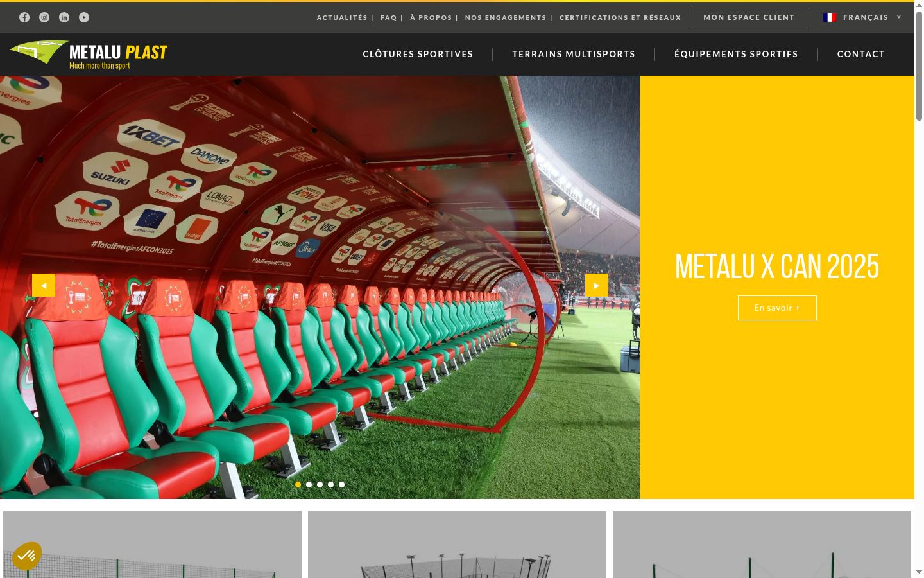Open the Nos engagements link
924x578 pixels.
tap(506, 17)
